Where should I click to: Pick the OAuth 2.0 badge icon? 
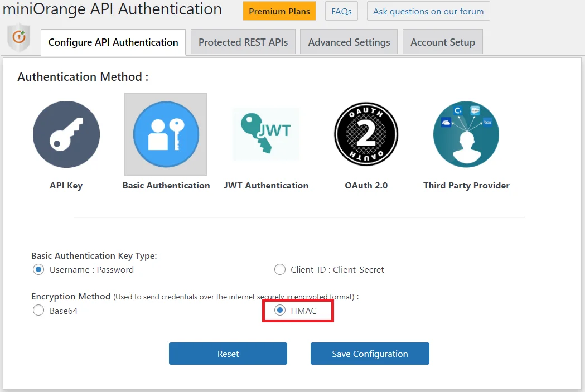coord(366,134)
